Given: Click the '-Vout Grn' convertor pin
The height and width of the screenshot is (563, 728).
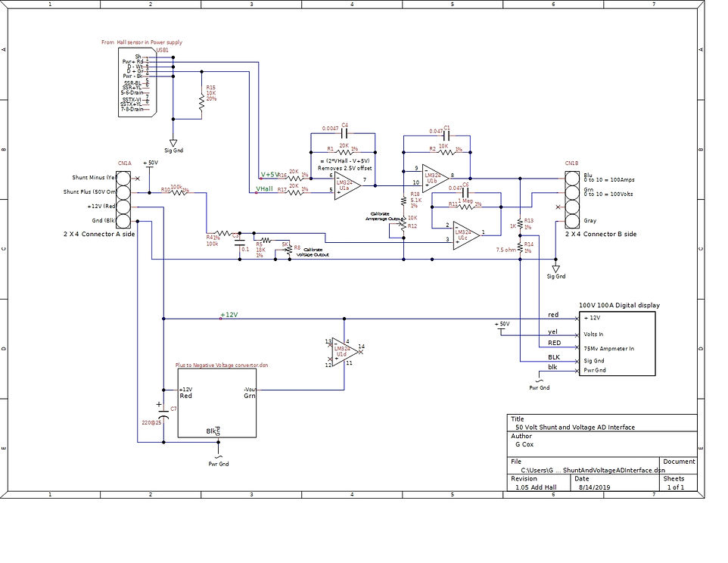Looking at the screenshot, I should click(250, 393).
